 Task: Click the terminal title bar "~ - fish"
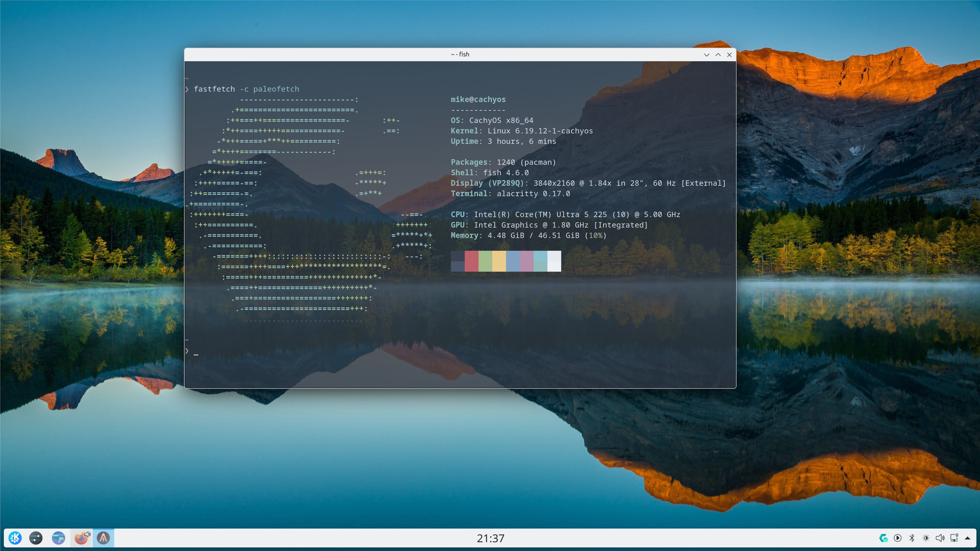tap(460, 54)
